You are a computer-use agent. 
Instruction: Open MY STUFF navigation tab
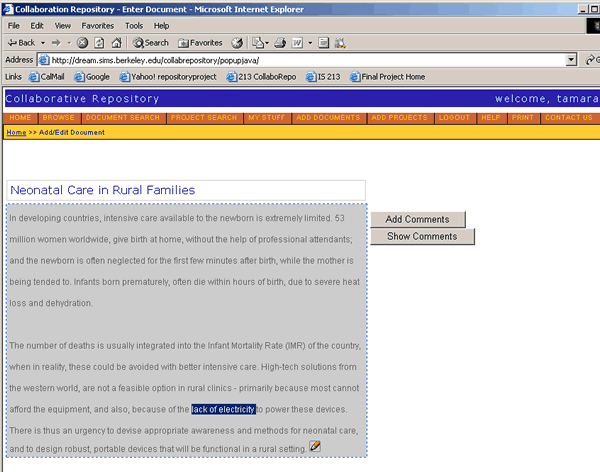pos(266,118)
